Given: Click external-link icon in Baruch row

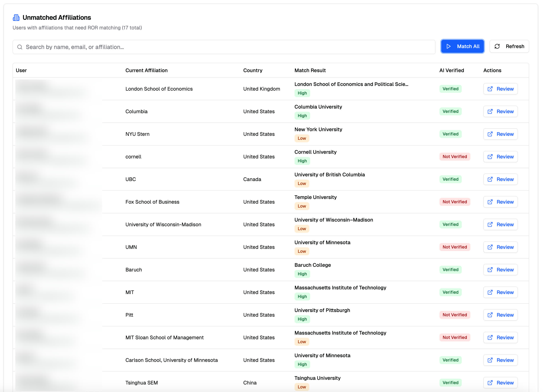Looking at the screenshot, I should tap(490, 270).
